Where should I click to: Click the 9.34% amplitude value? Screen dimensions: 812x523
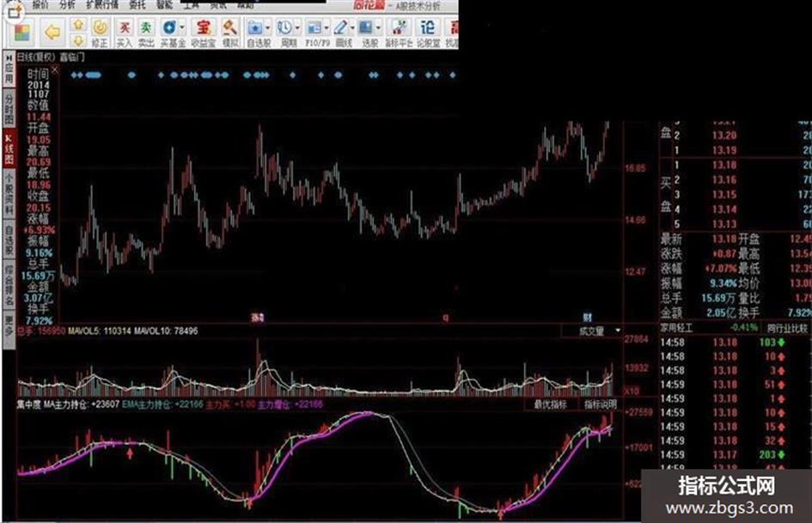(x=723, y=283)
